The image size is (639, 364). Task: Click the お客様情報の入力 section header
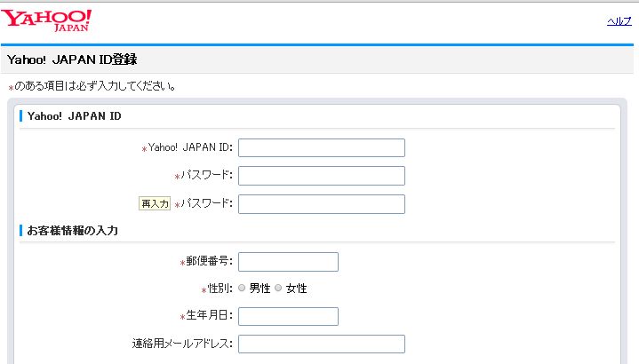(x=73, y=231)
